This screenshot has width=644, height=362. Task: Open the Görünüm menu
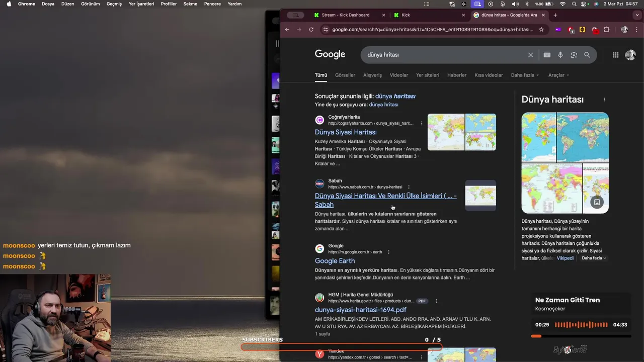[91, 4]
